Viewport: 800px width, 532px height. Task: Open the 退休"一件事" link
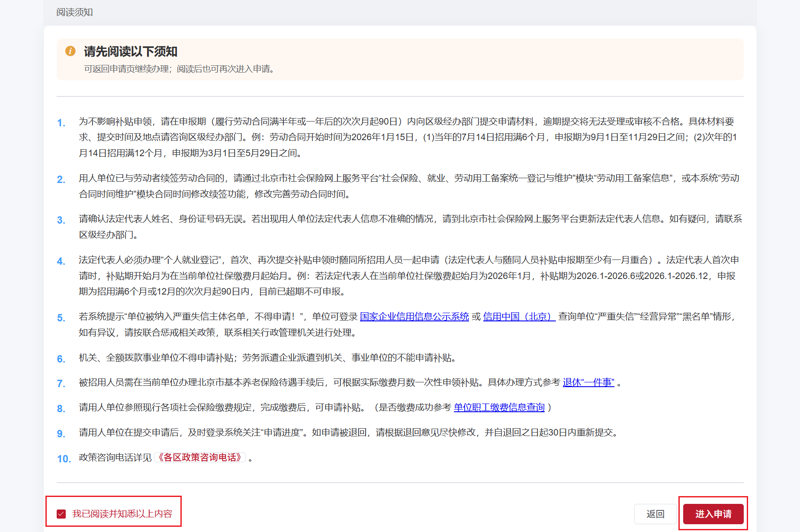pos(588,382)
